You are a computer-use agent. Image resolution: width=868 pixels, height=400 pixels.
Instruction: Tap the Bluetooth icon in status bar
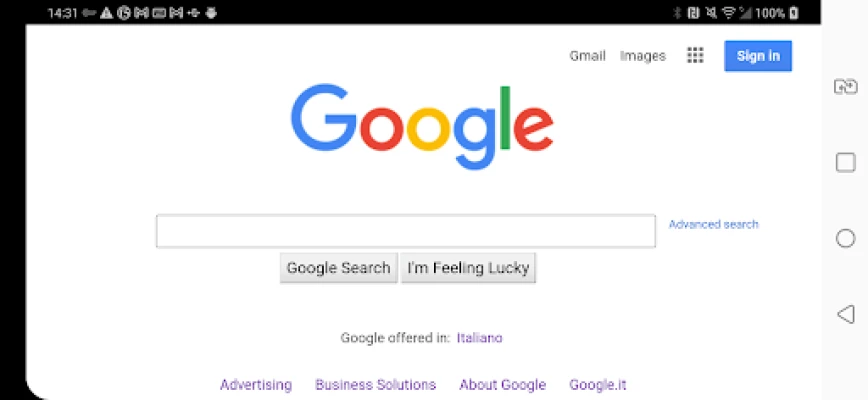677,13
